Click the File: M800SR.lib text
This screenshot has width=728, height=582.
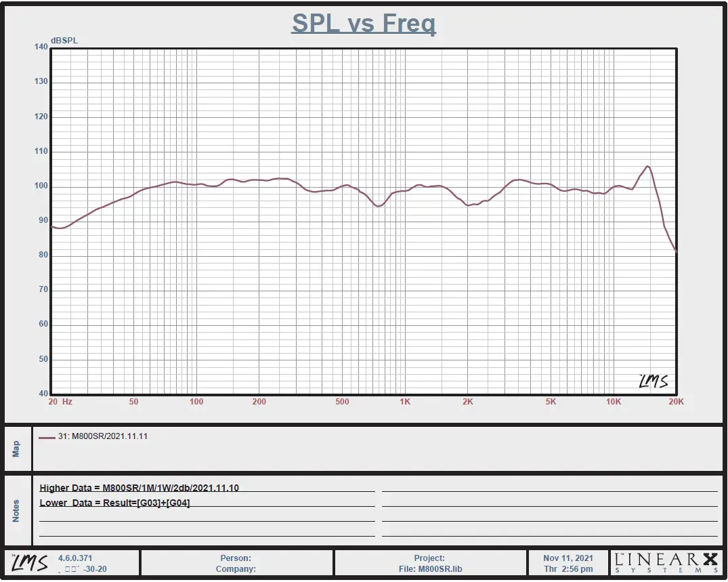tap(430, 569)
